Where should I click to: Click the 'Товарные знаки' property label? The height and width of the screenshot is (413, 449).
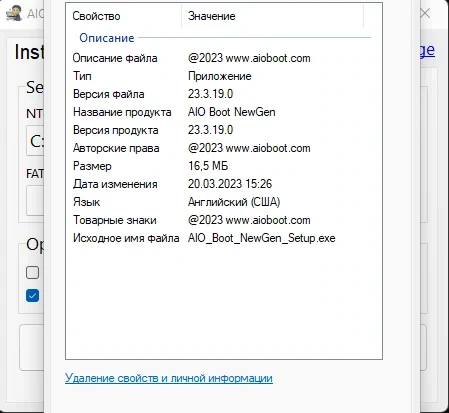[115, 220]
